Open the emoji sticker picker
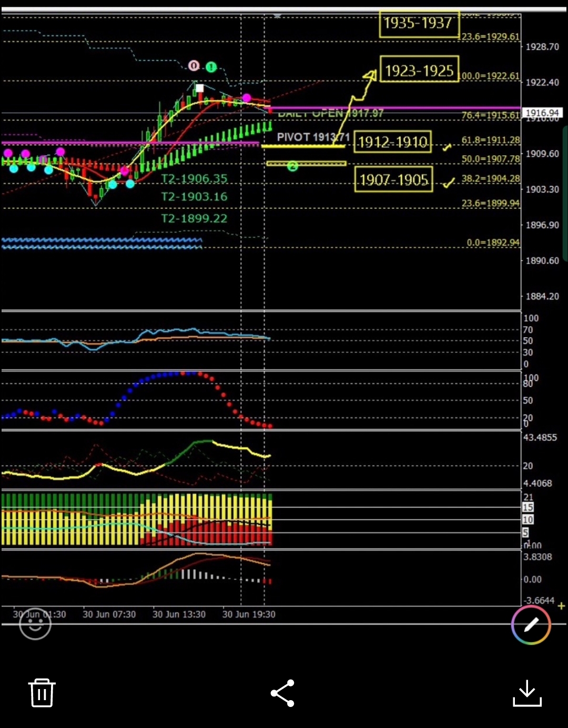This screenshot has height=728, width=568. coord(35,624)
